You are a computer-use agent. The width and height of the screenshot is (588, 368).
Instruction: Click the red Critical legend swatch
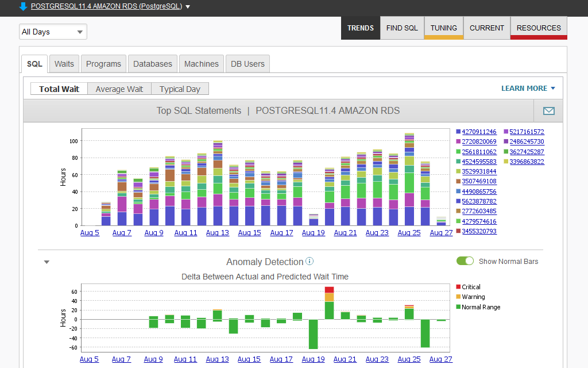(x=458, y=287)
